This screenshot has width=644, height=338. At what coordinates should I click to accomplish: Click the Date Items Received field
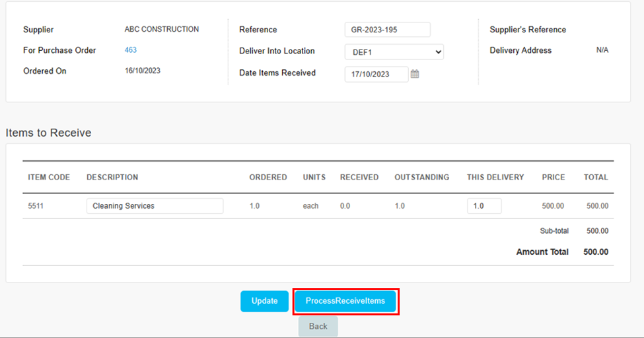[376, 75]
